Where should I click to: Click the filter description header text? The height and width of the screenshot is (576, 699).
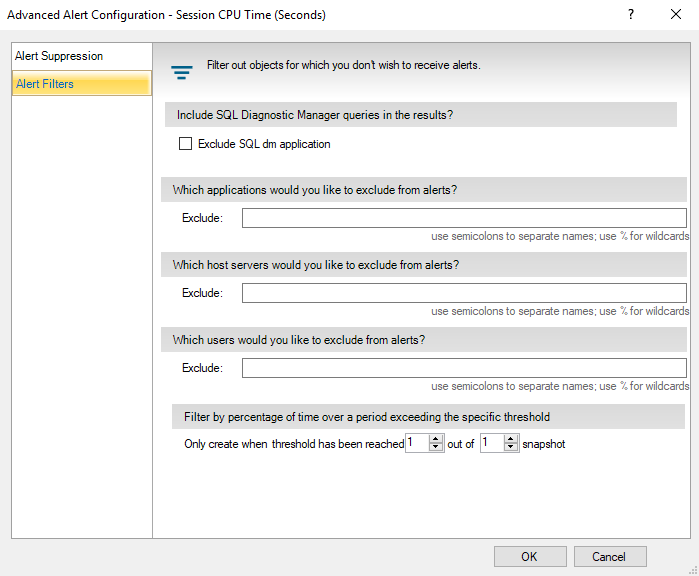[344, 66]
